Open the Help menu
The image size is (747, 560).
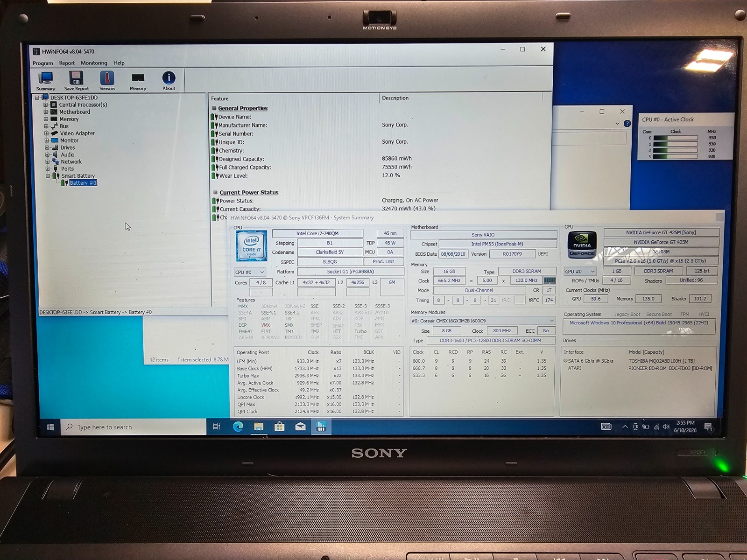coord(119,63)
